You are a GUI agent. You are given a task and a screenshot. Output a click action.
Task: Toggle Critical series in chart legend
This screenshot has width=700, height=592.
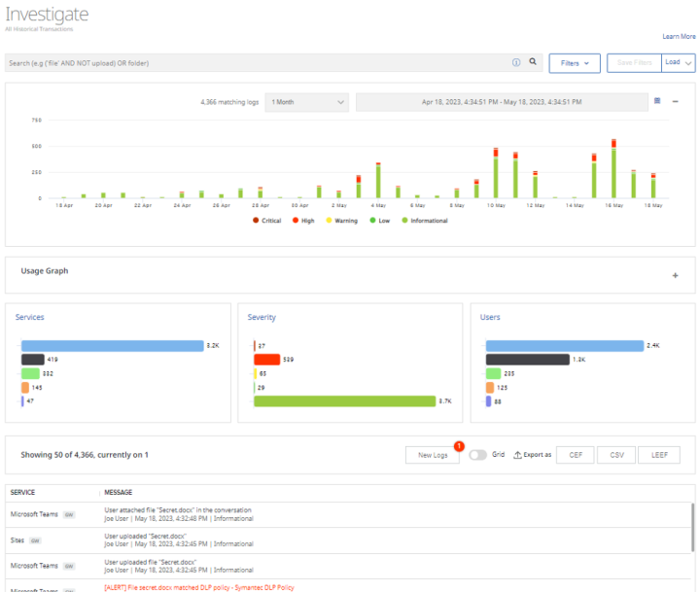pyautogui.click(x=267, y=221)
